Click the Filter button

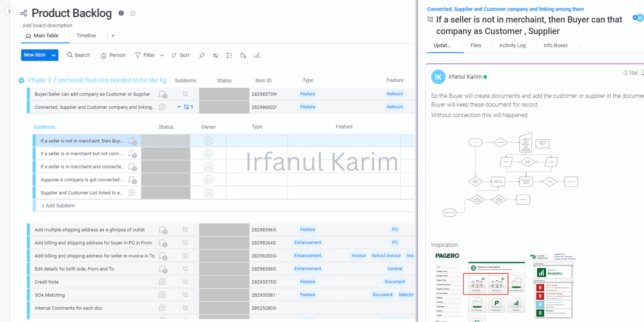[x=145, y=55]
